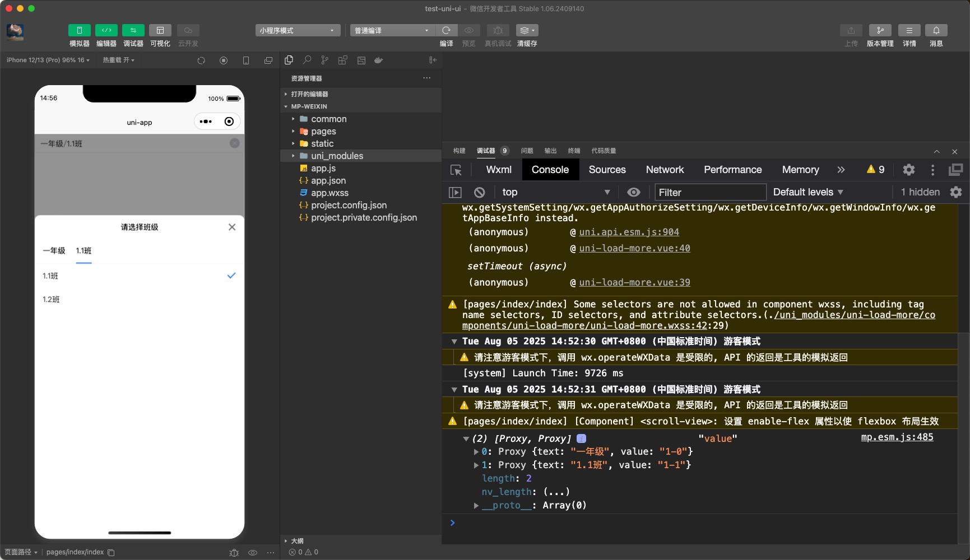Open the top context dropdown

click(555, 192)
